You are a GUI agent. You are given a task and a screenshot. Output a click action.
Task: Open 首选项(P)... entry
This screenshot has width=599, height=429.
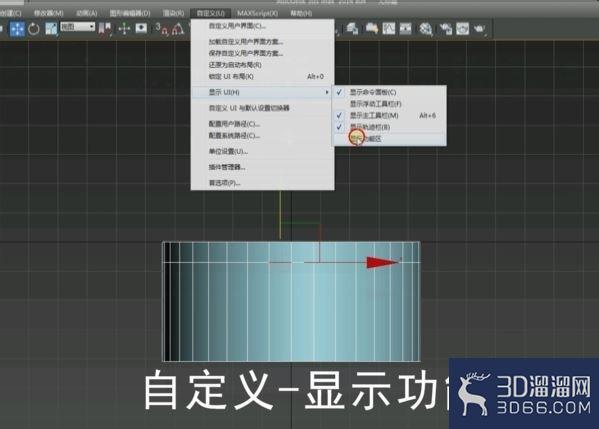pos(262,183)
